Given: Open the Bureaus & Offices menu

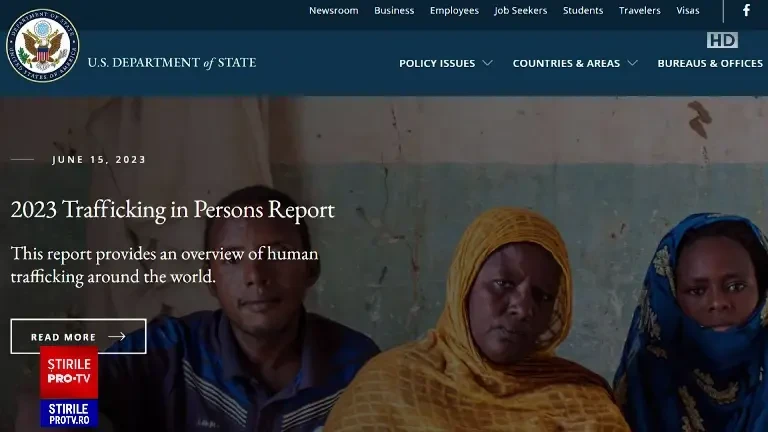Looking at the screenshot, I should pyautogui.click(x=710, y=63).
